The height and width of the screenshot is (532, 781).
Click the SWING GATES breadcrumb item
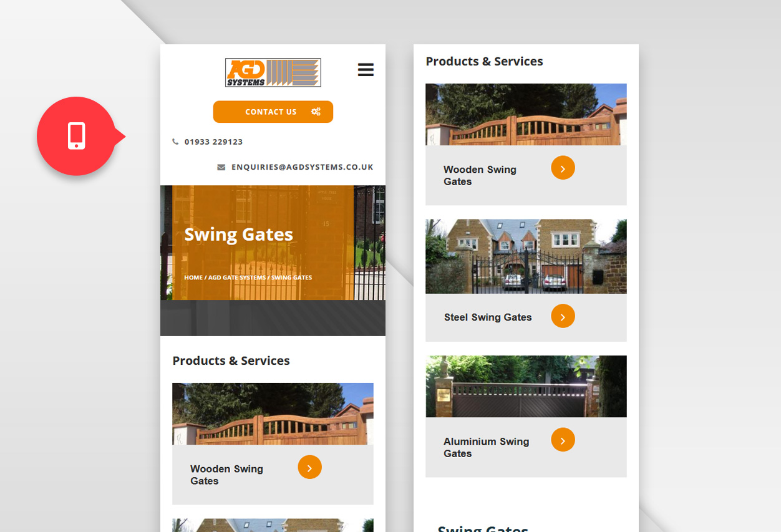tap(291, 278)
